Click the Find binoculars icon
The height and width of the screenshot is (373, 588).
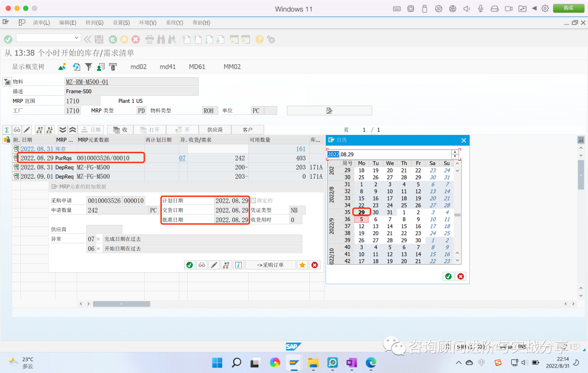click(x=161, y=39)
